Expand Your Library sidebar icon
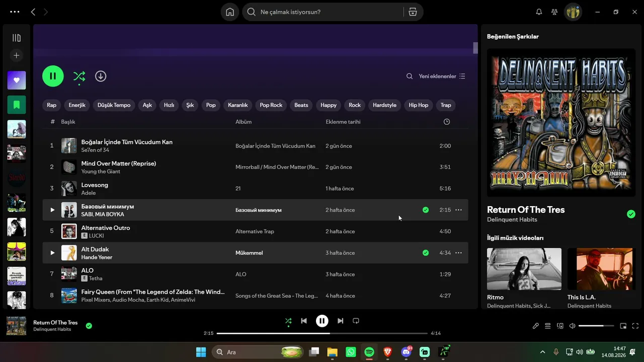 [x=17, y=38]
